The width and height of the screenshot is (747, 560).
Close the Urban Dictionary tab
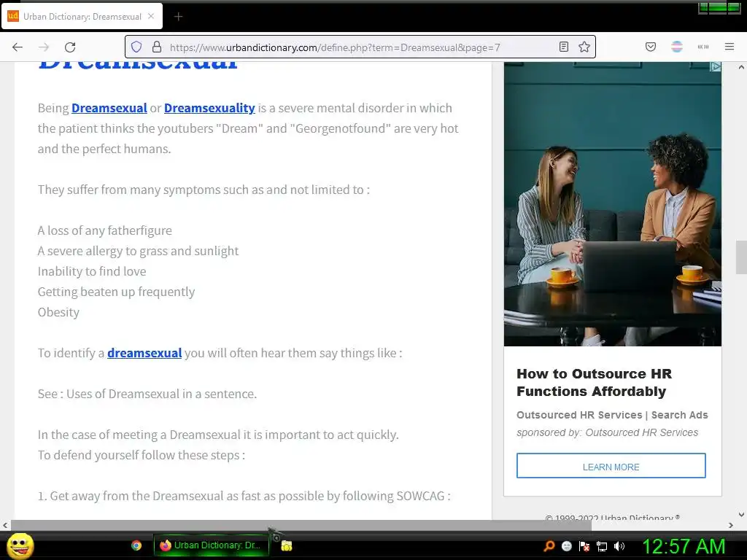pyautogui.click(x=151, y=16)
